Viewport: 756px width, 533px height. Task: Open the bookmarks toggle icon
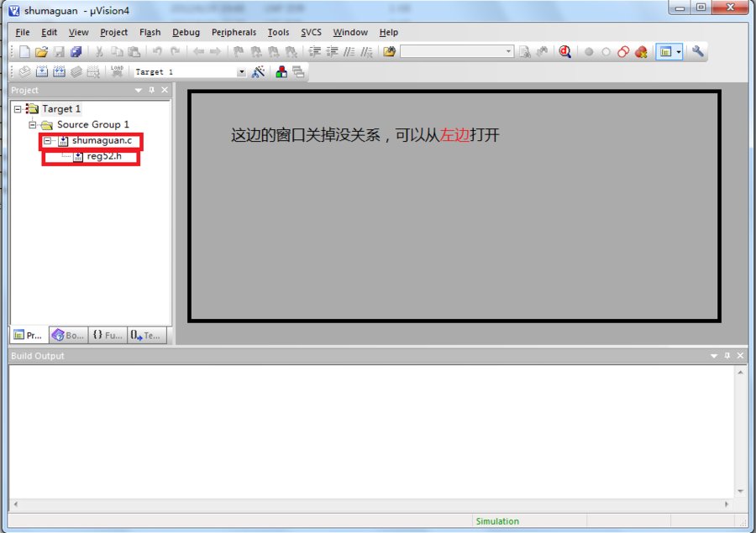[x=239, y=51]
